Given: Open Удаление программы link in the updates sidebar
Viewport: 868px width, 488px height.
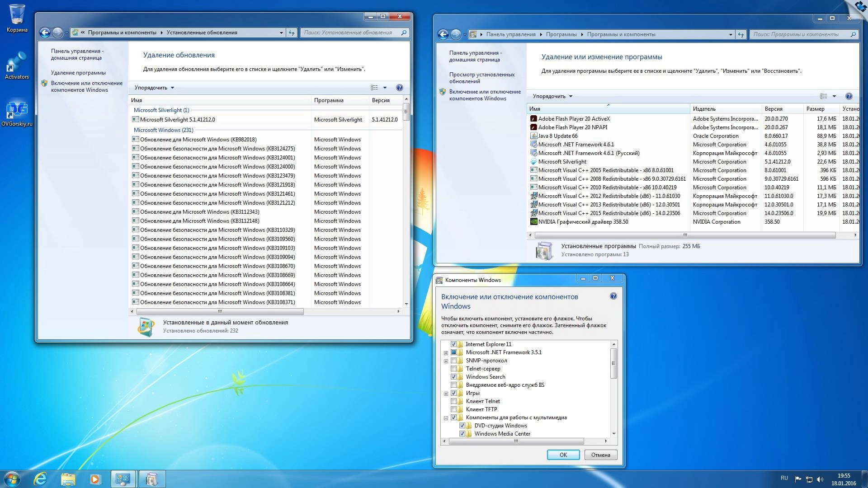Looking at the screenshot, I should pyautogui.click(x=78, y=73).
